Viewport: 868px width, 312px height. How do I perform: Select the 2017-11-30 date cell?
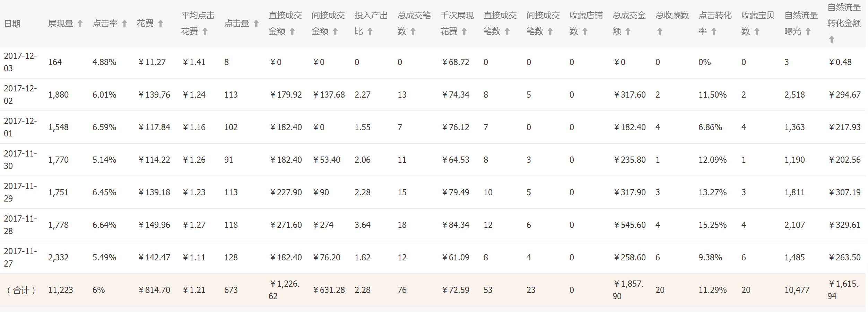click(20, 160)
